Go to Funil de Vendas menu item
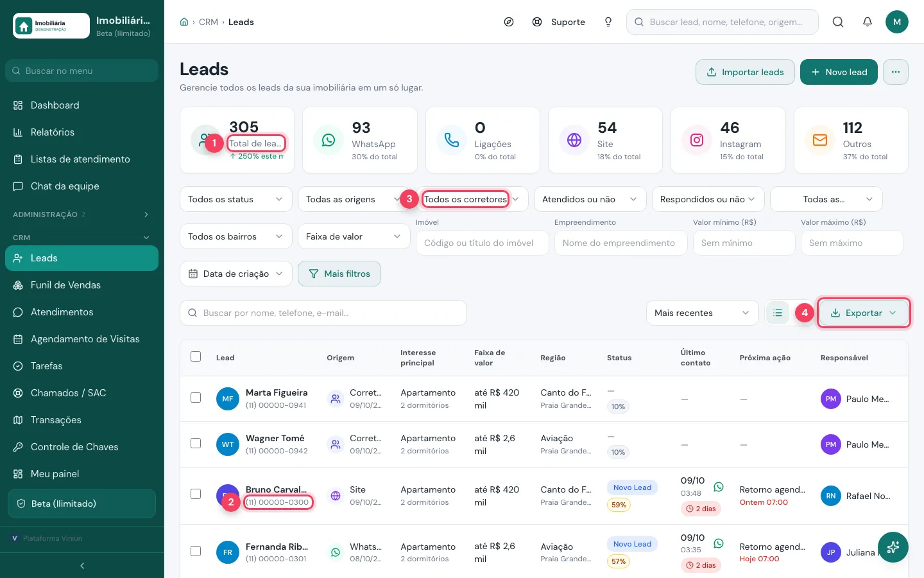 [x=81, y=285]
